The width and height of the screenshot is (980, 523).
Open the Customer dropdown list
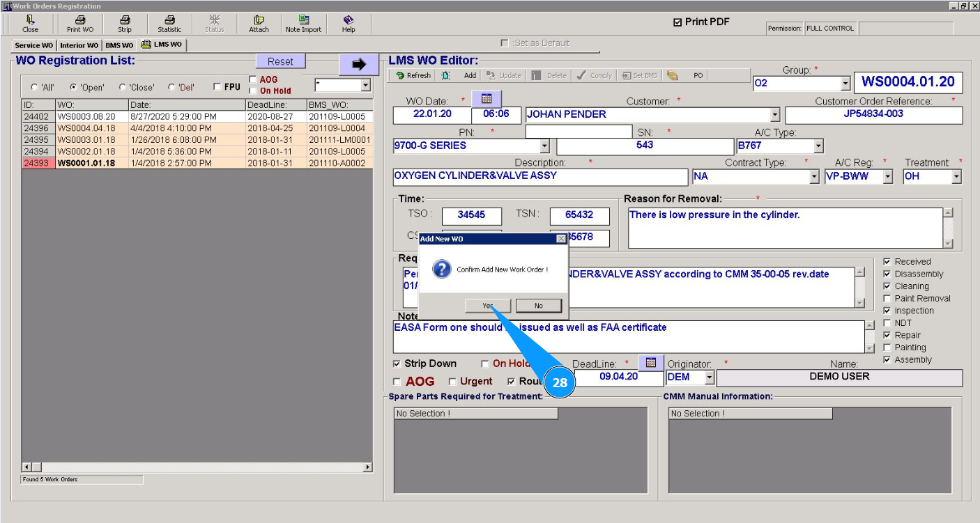774,115
